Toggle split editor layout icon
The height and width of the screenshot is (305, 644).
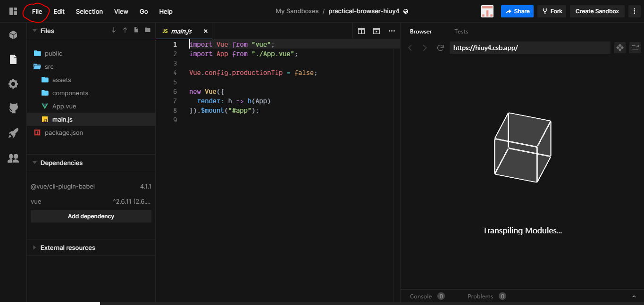[361, 31]
